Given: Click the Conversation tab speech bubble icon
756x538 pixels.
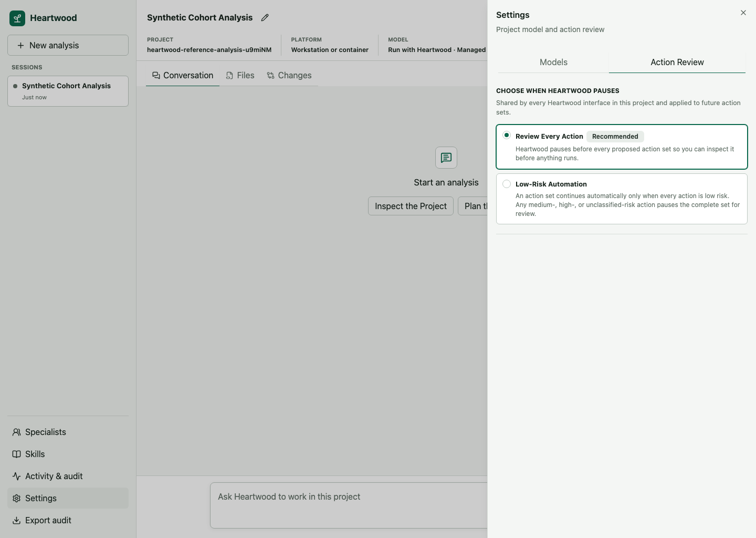Looking at the screenshot, I should point(156,76).
